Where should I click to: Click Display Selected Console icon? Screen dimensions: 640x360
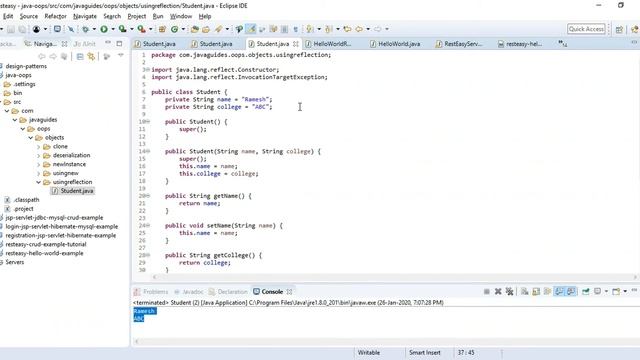tap(598, 291)
